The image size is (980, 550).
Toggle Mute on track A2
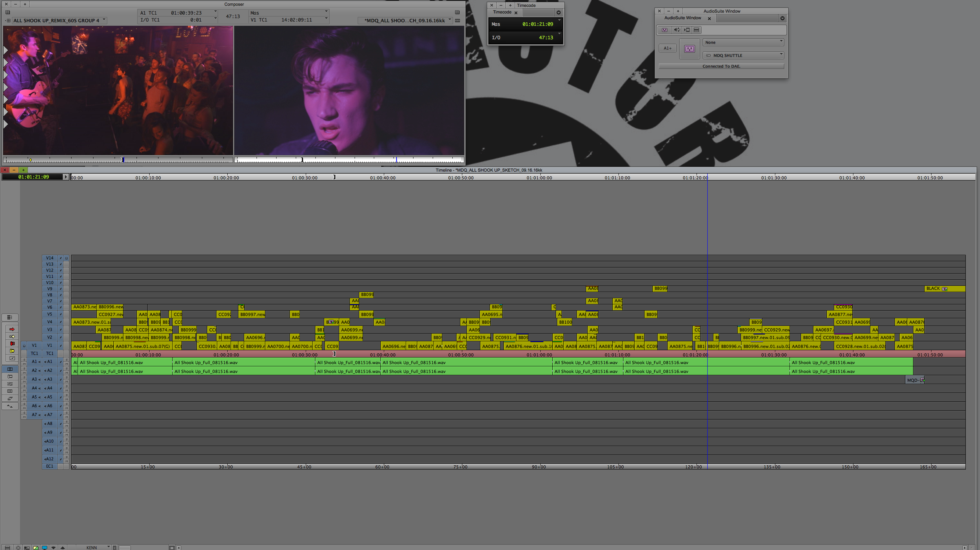tap(67, 373)
